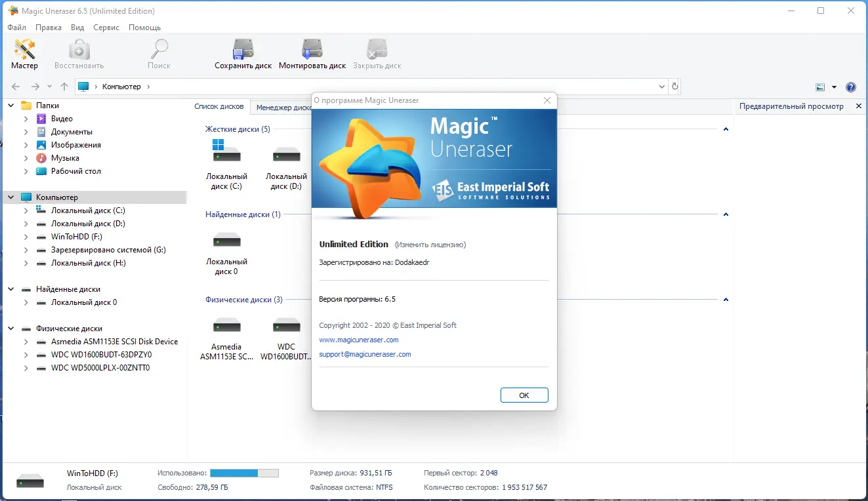The height and width of the screenshot is (501, 868).
Task: Open the help question mark icon
Action: pyautogui.click(x=851, y=86)
